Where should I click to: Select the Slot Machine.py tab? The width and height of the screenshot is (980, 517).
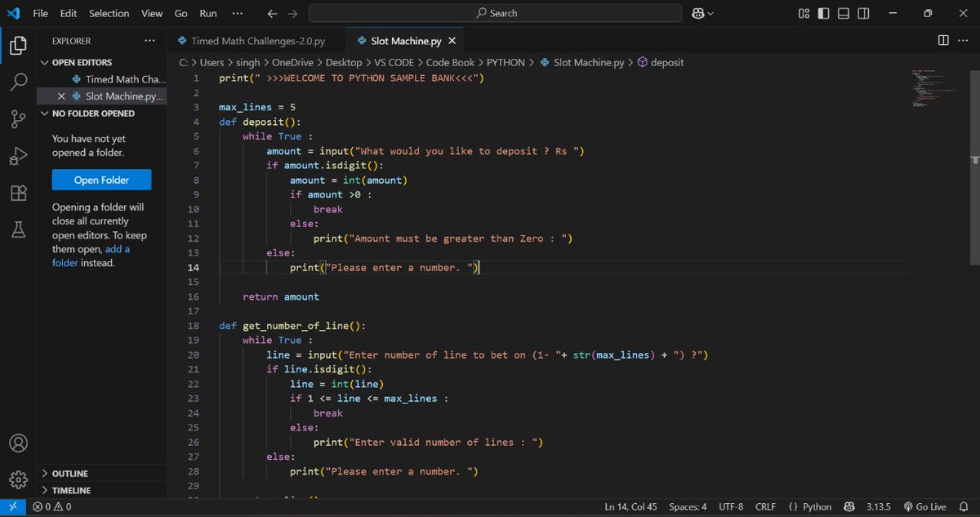[x=406, y=41]
